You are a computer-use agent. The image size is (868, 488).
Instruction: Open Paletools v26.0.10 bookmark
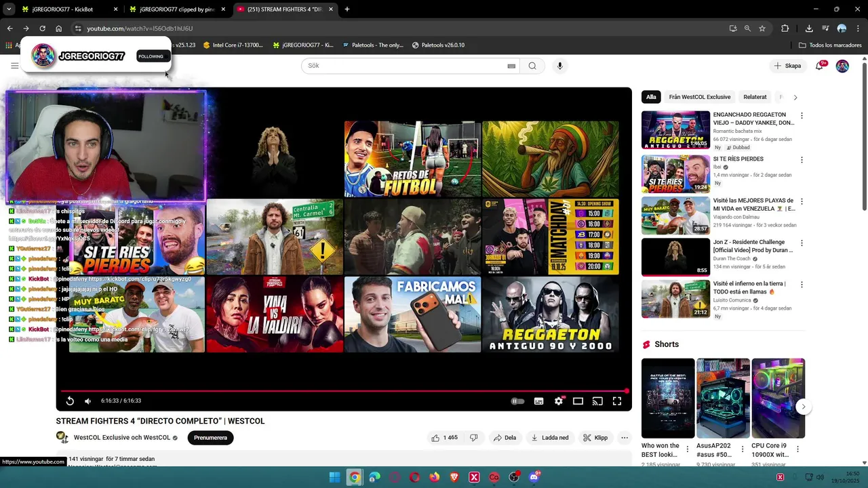(x=438, y=45)
